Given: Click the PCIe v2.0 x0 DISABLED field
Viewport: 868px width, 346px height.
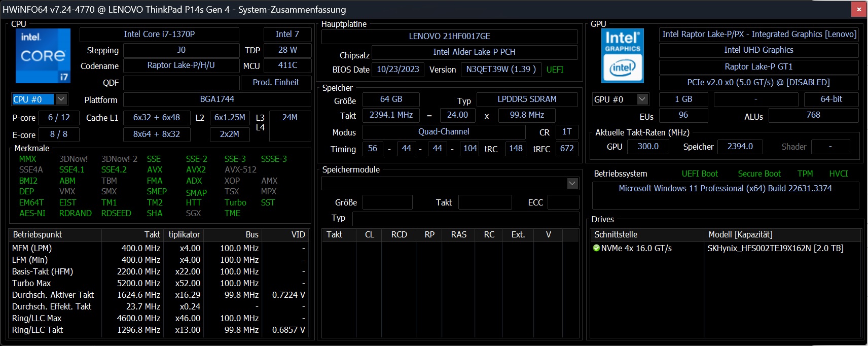Looking at the screenshot, I should (x=759, y=83).
